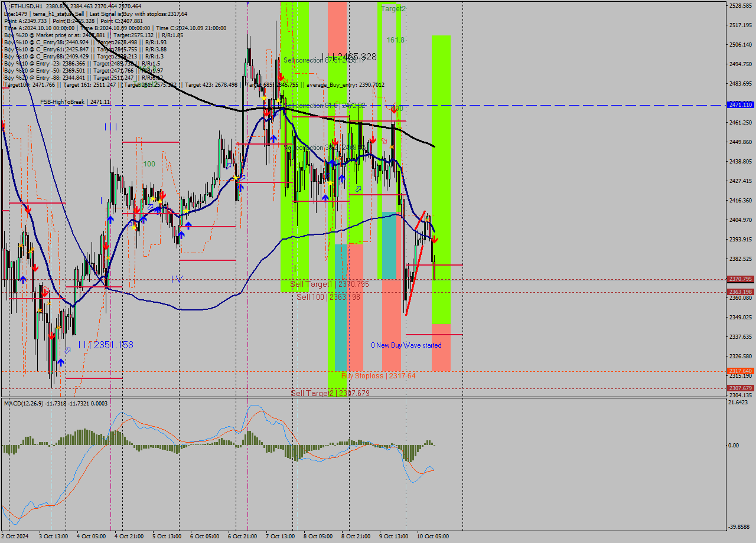
Task: Click the 2427.415 price scale value
Action: pyautogui.click(x=741, y=181)
